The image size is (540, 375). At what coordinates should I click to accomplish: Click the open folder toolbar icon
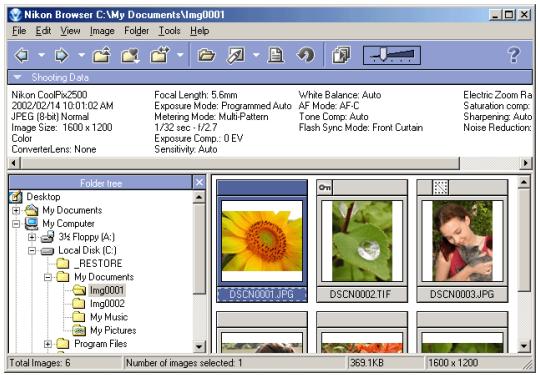pyautogui.click(x=207, y=55)
